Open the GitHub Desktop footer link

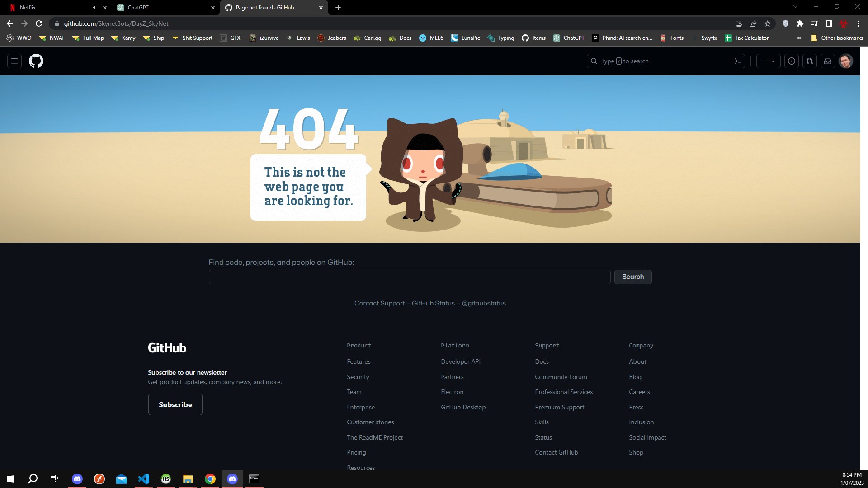[x=463, y=407]
